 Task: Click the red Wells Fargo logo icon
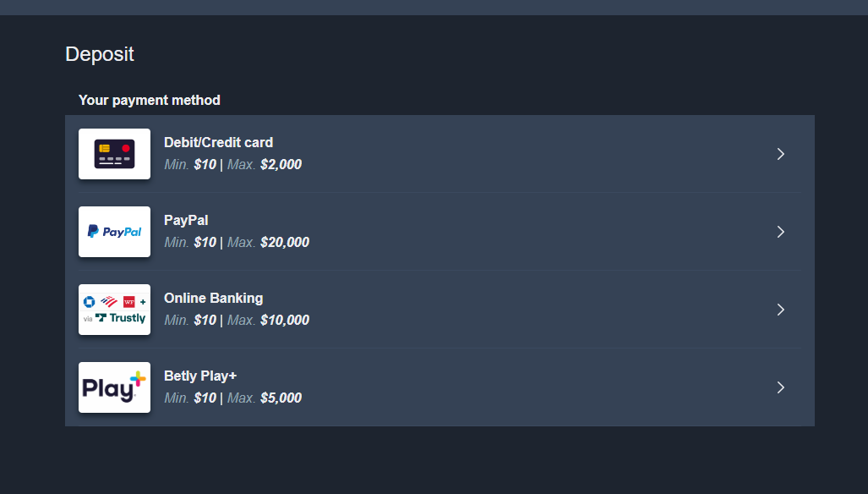coord(129,302)
